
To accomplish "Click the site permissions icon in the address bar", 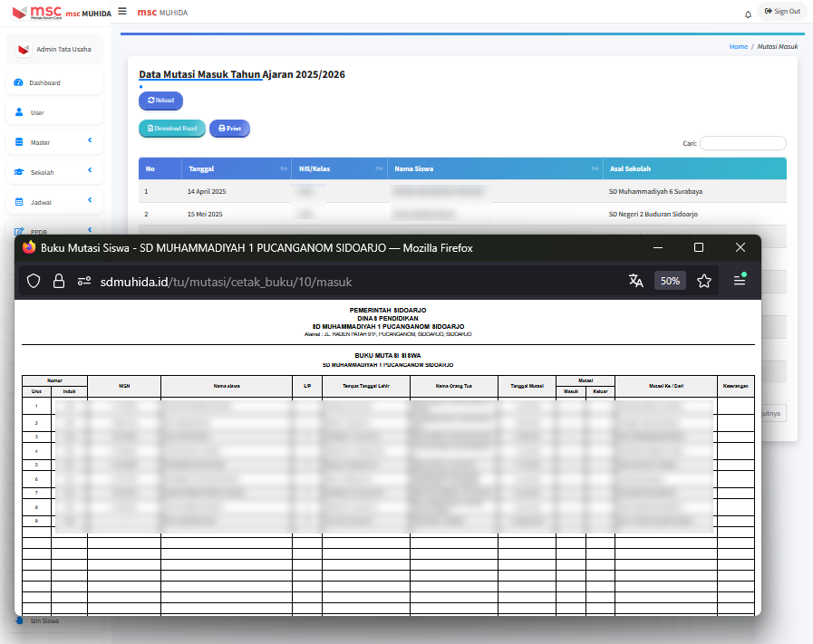I will (84, 281).
